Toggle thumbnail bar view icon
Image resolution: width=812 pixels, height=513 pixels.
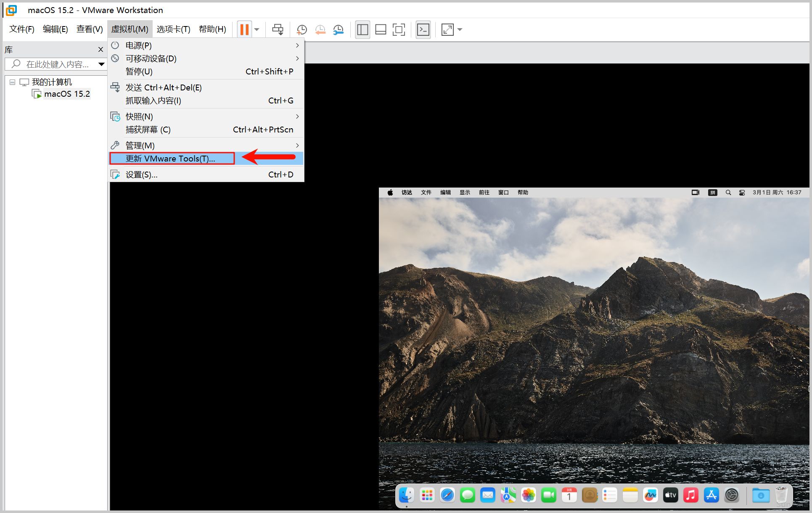381,29
